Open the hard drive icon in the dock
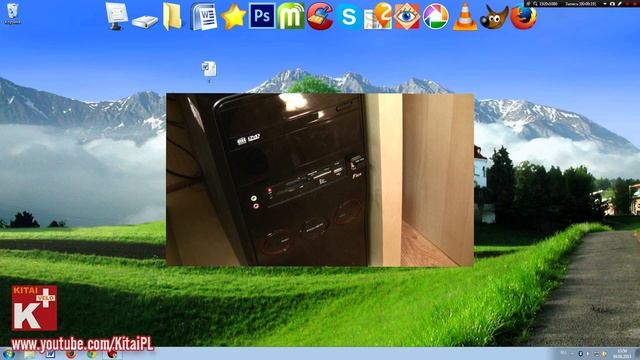Viewport: 640px width, 360px height. 145,21
